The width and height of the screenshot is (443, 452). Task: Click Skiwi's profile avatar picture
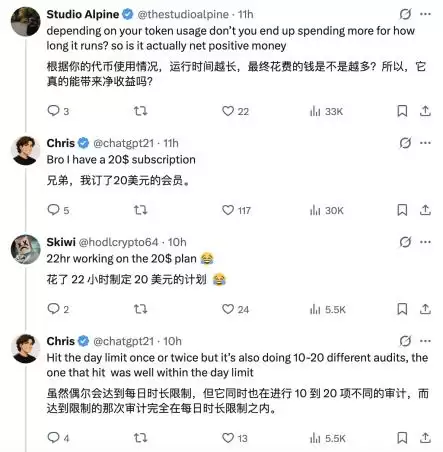26,249
